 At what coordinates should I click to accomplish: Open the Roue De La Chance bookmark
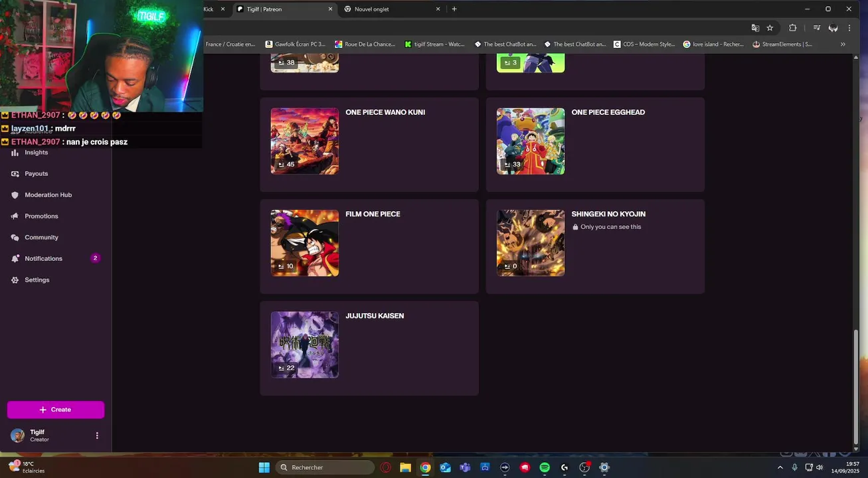point(365,44)
